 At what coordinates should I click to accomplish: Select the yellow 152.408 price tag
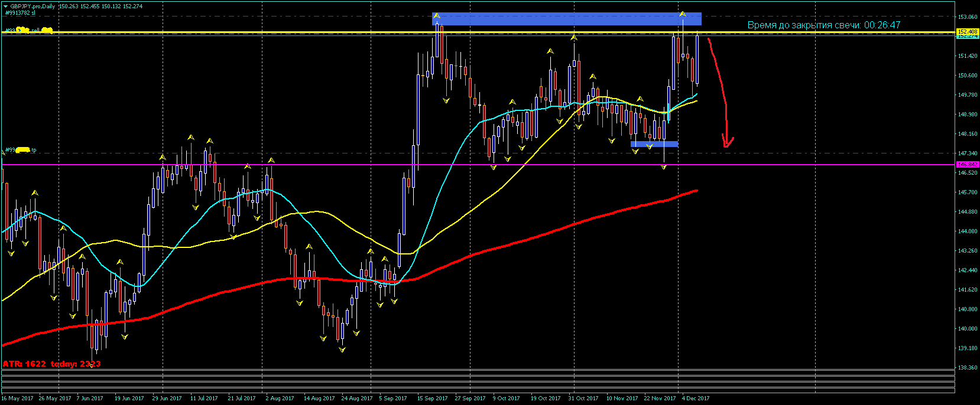click(968, 32)
